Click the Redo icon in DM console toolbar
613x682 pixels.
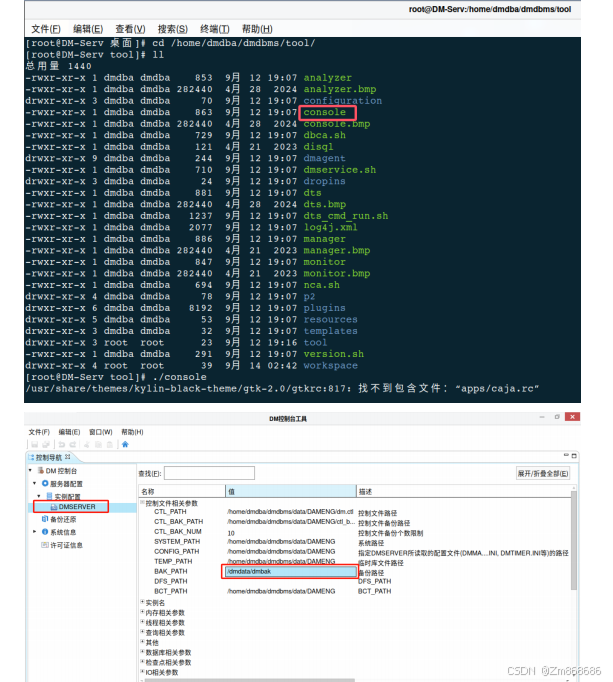(x=73, y=444)
